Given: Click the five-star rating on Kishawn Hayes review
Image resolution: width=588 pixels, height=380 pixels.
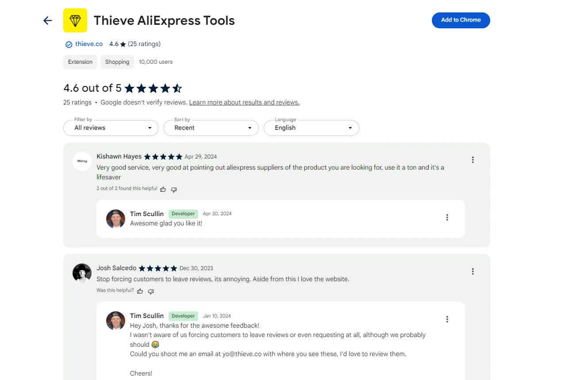Looking at the screenshot, I should (163, 157).
